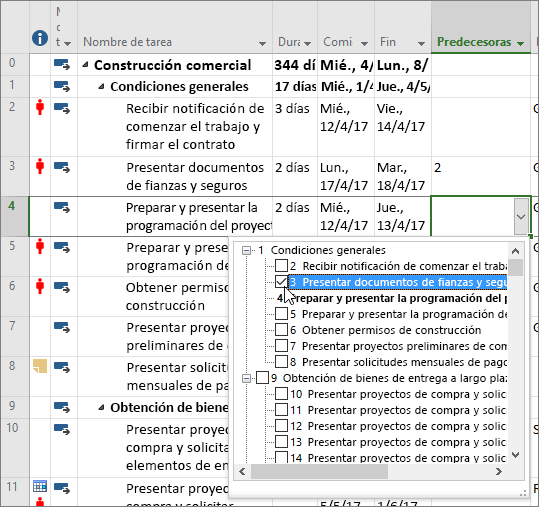Open the Duración column filter dropdown
This screenshot has height=507, width=539.
pyautogui.click(x=308, y=43)
